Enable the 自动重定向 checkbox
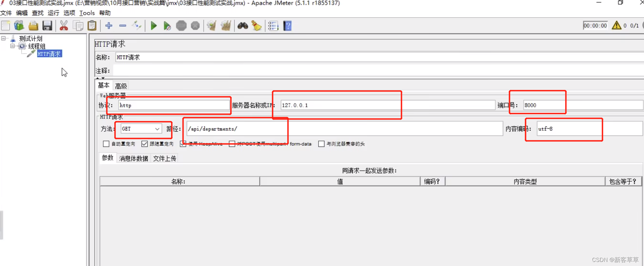The height and width of the screenshot is (266, 644). click(106, 144)
